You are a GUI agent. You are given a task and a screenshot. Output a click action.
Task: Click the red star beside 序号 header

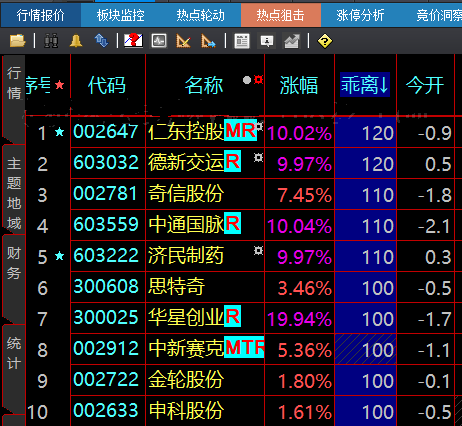pos(60,85)
